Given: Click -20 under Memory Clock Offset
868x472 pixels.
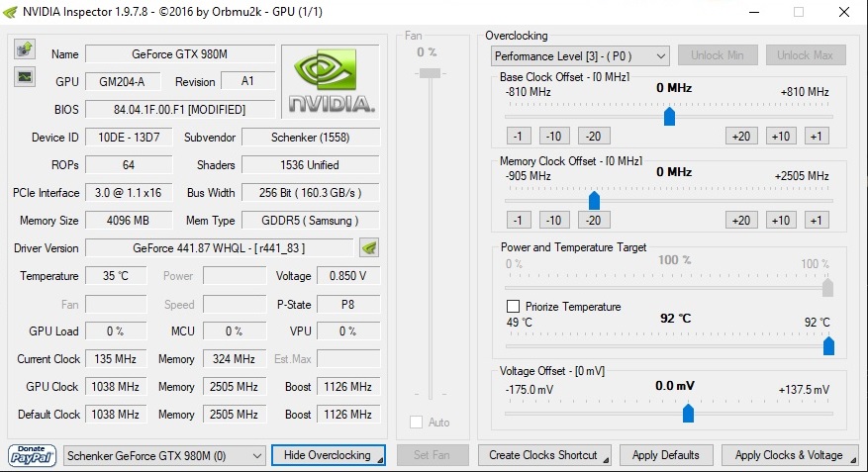Looking at the screenshot, I should (x=594, y=221).
